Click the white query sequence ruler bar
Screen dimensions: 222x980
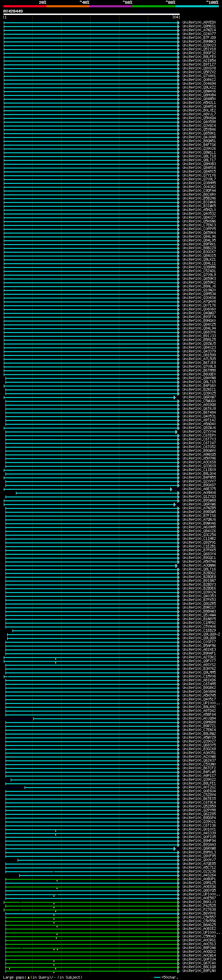pyautogui.click(x=92, y=15)
